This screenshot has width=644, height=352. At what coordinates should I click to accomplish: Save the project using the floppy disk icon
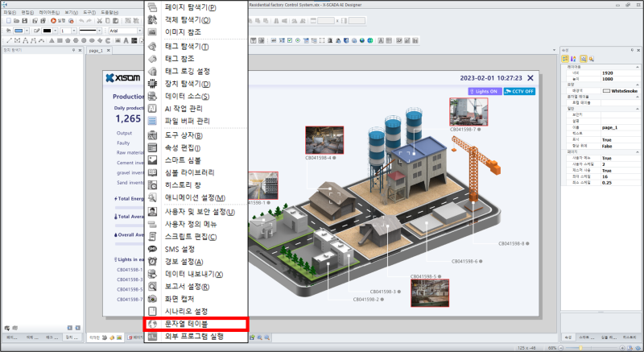[25, 20]
